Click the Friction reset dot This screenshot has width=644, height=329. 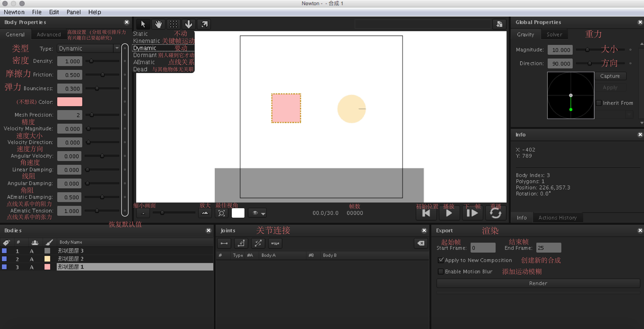click(x=125, y=75)
